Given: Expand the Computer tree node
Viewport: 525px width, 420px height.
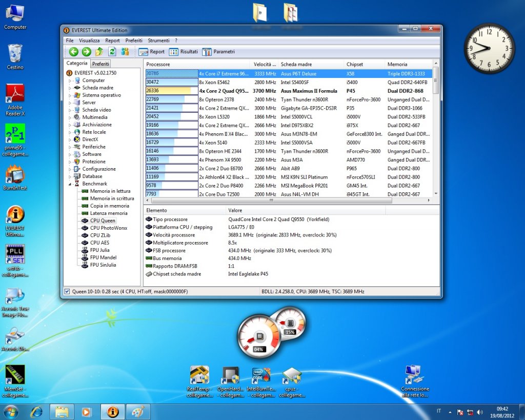Looking at the screenshot, I should click(x=70, y=81).
